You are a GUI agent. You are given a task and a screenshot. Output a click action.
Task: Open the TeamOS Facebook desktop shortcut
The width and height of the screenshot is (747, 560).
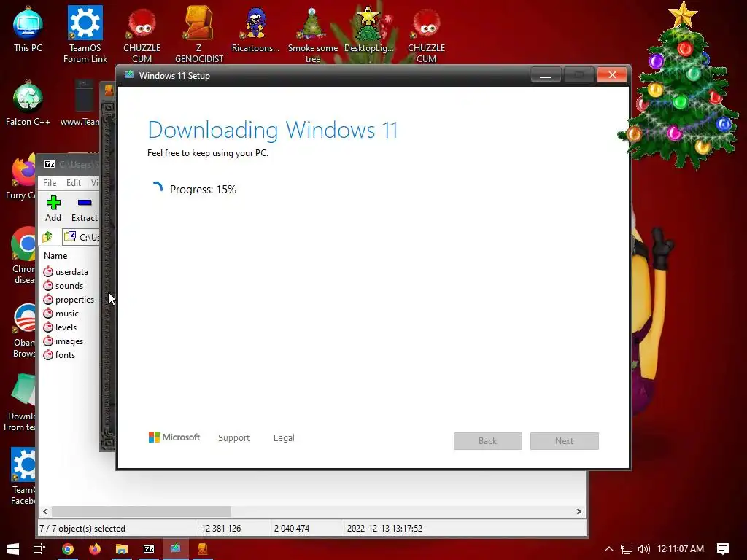pos(23,476)
